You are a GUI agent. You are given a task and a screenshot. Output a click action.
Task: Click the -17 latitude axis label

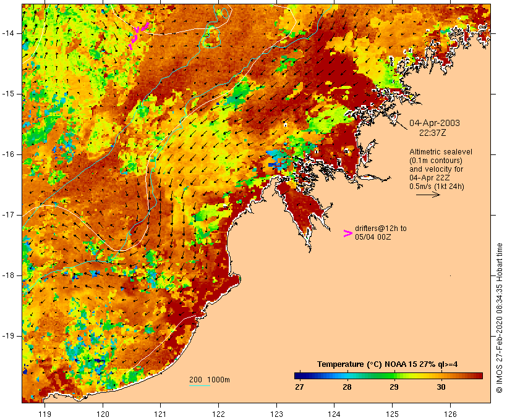coord(7,215)
